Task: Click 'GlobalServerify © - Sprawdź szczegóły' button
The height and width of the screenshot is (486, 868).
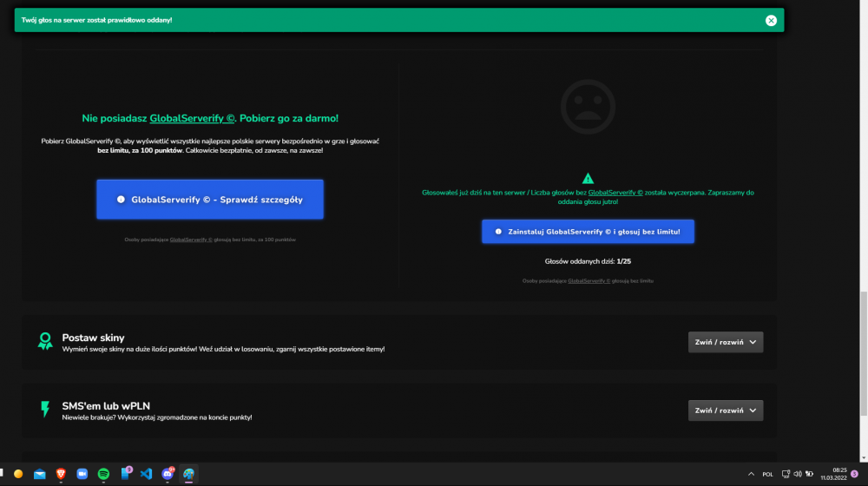Action: click(x=210, y=200)
